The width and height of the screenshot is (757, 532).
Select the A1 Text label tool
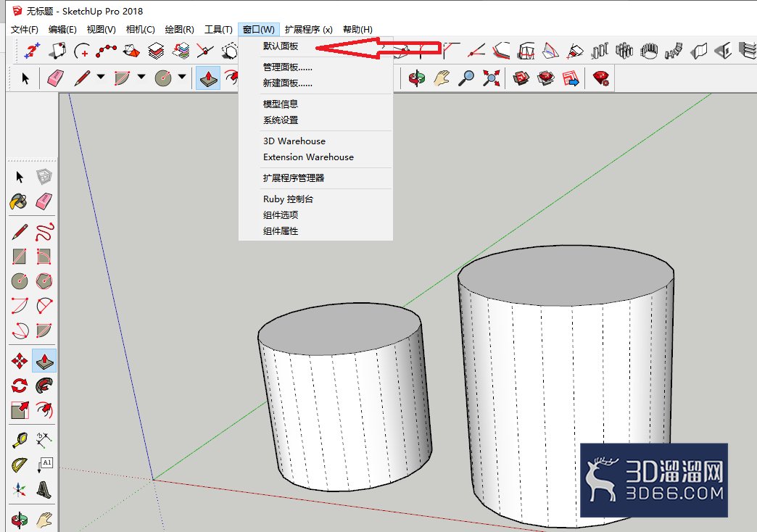[x=44, y=465]
